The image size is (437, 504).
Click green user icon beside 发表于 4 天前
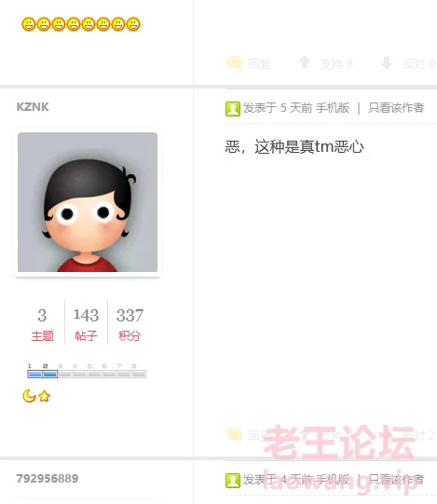point(233,481)
